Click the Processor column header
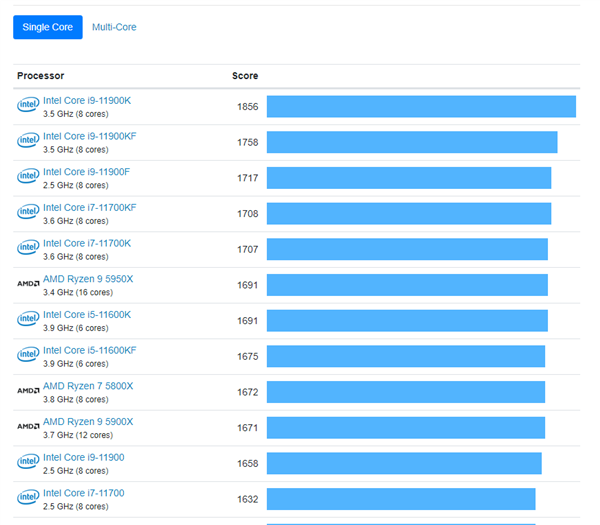This screenshot has height=525, width=600. 41,76
